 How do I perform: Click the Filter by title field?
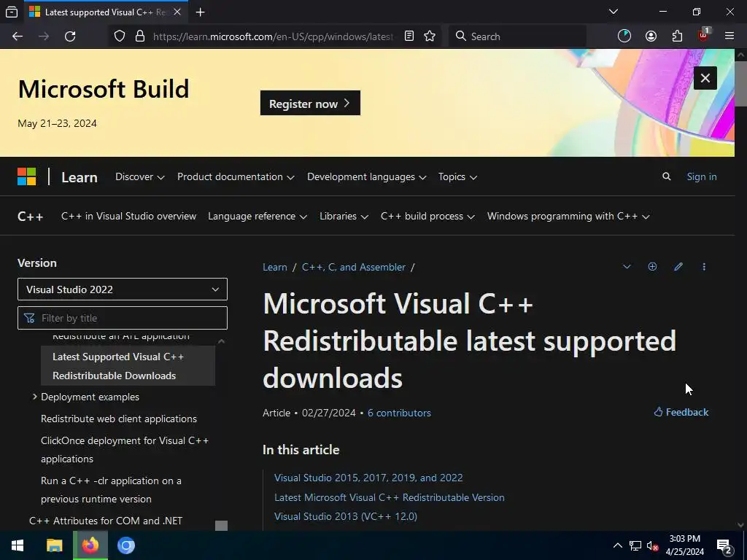tap(123, 318)
